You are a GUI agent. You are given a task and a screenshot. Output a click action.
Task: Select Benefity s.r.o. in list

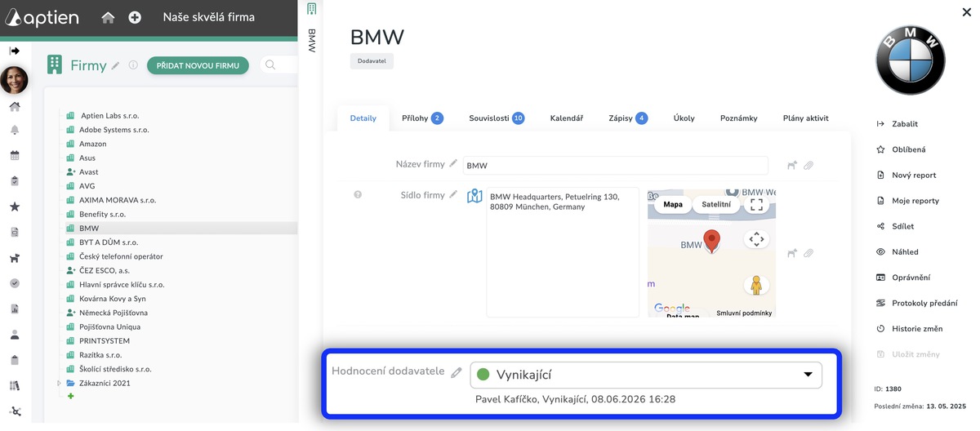pyautogui.click(x=102, y=214)
